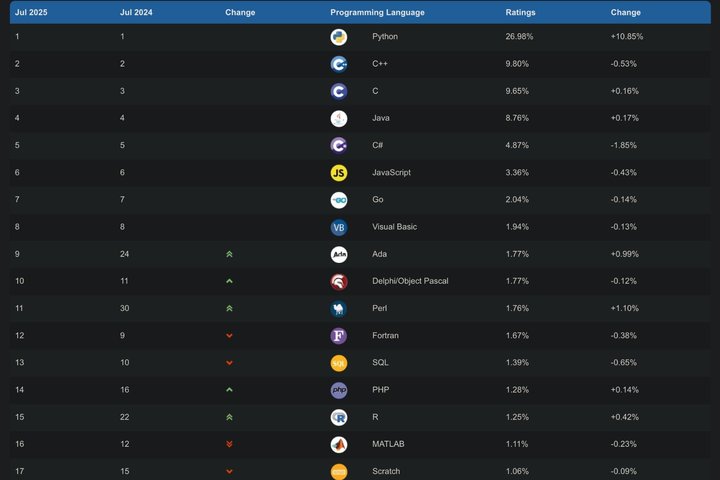Click the R language icon
This screenshot has height=480, width=720.
coord(339,417)
